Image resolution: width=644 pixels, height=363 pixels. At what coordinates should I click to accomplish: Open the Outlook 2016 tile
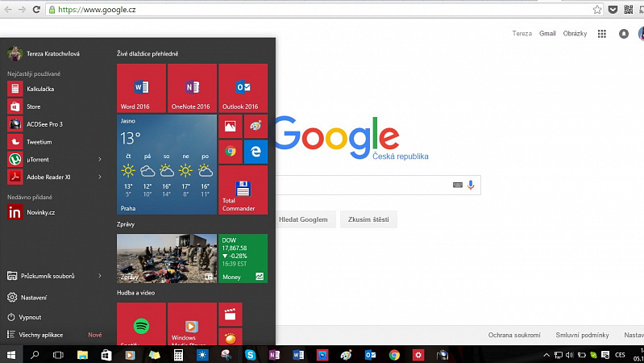coord(243,88)
